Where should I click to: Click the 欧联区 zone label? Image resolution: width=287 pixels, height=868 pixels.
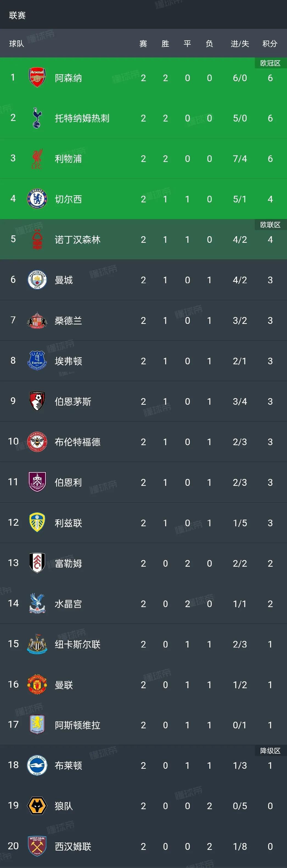[270, 225]
